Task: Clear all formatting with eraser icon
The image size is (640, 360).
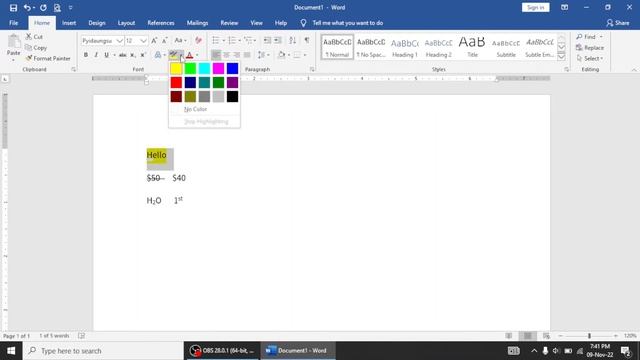Action: [x=198, y=40]
